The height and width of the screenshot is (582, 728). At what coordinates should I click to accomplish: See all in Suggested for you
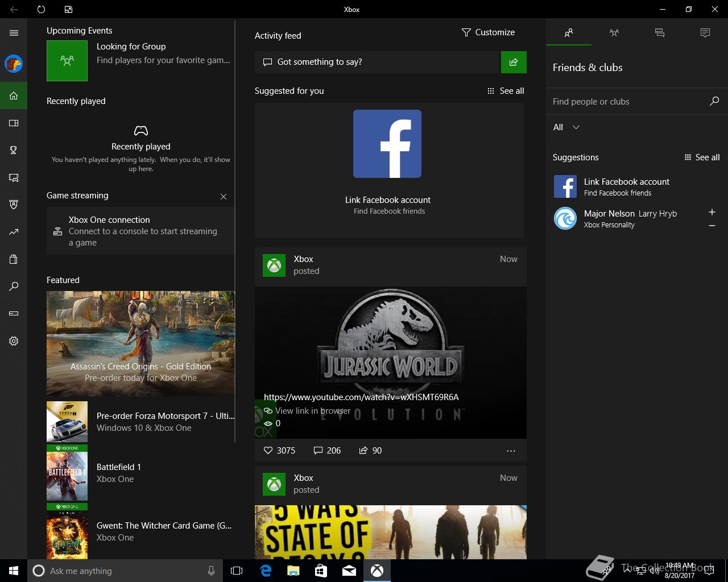tap(506, 91)
